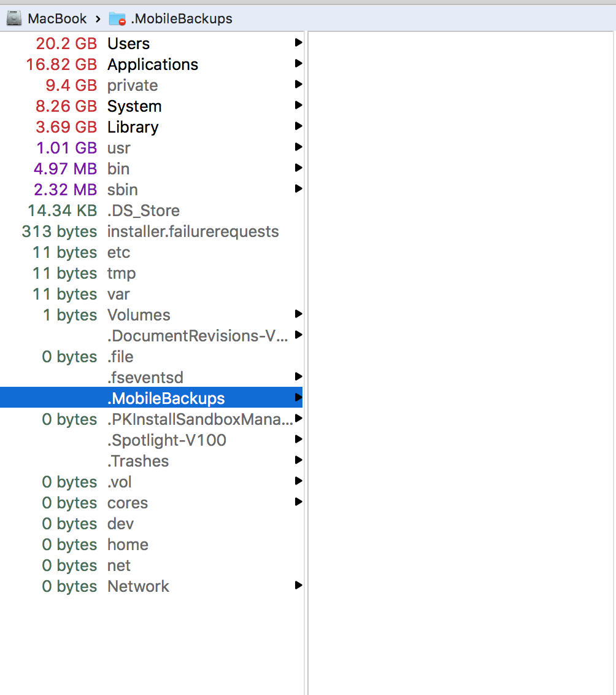This screenshot has width=616, height=695.
Task: Click the 3.69 GB size value
Action: pyautogui.click(x=66, y=126)
